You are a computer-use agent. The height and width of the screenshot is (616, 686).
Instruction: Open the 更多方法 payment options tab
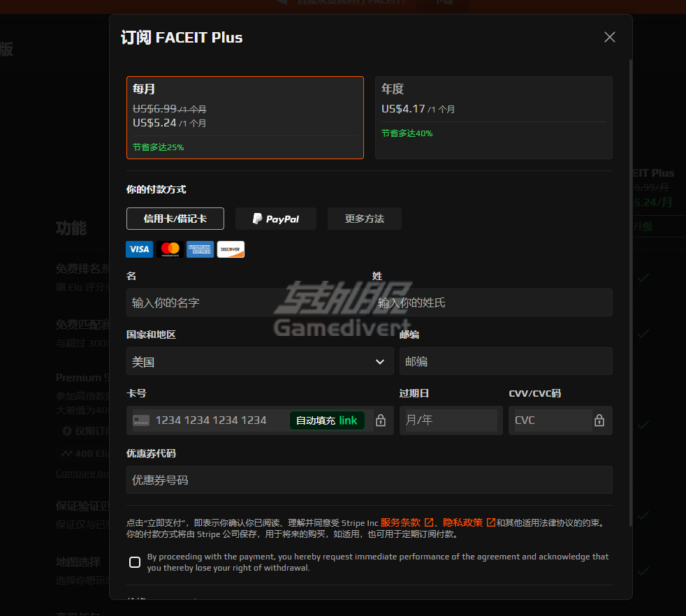coord(364,219)
